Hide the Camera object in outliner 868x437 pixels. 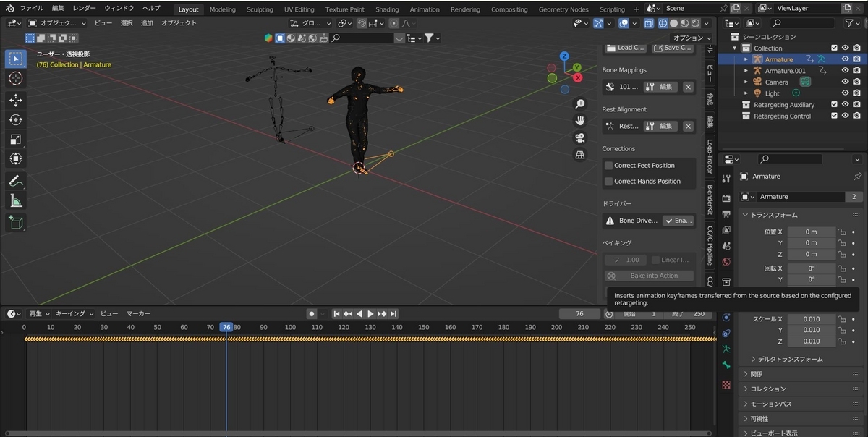(x=845, y=82)
